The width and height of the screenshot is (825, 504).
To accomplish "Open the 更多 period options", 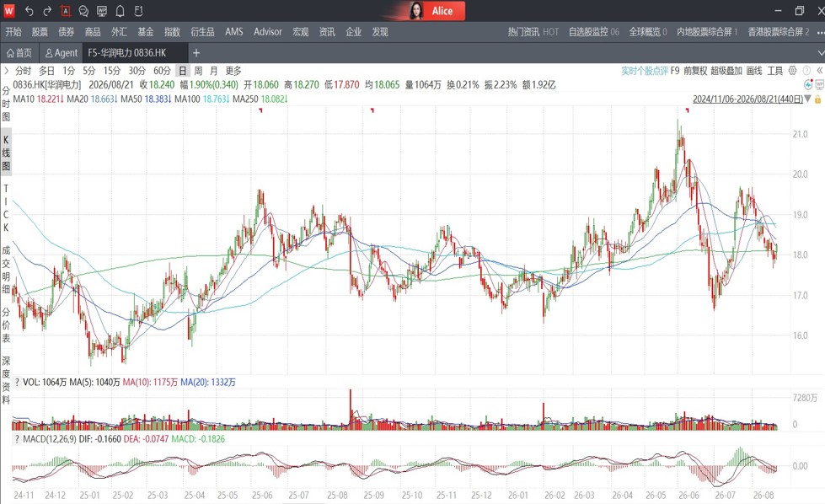I will (x=233, y=71).
